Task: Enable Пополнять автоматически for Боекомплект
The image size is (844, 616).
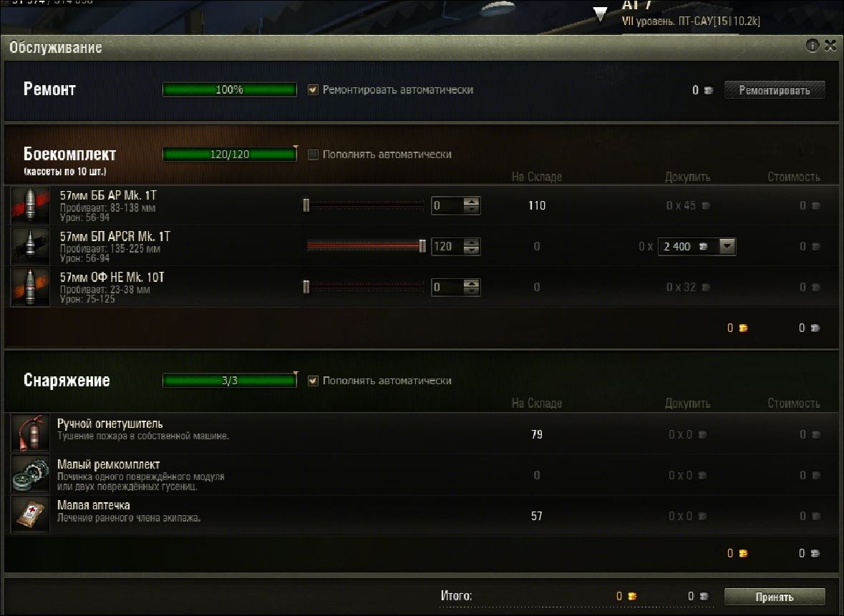Action: 313,155
